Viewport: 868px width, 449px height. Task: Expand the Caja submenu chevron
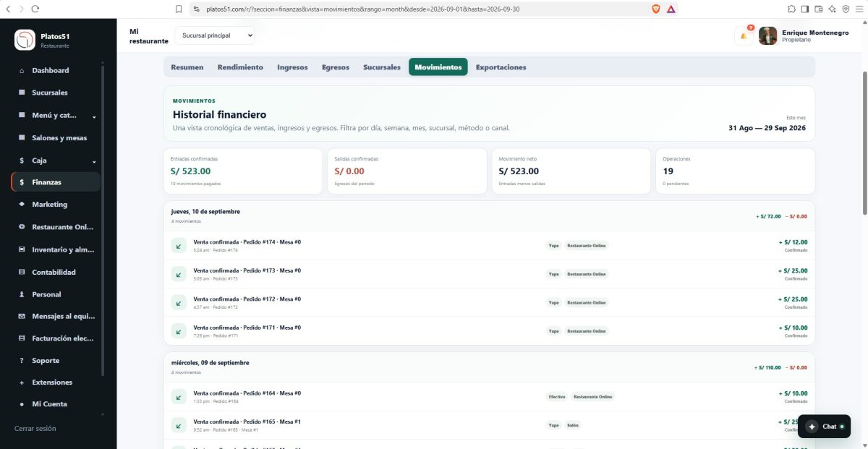[94, 161]
